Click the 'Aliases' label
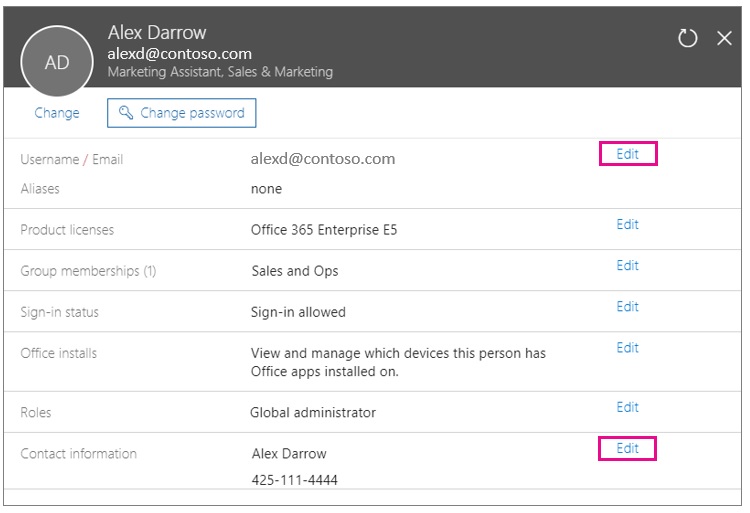The image size is (750, 513). pos(40,189)
